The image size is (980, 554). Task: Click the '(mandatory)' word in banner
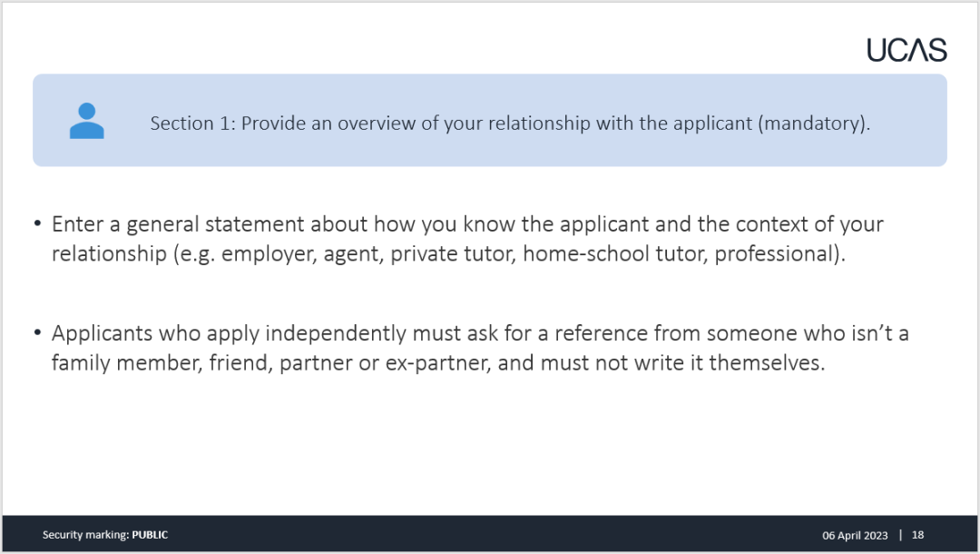tap(814, 124)
